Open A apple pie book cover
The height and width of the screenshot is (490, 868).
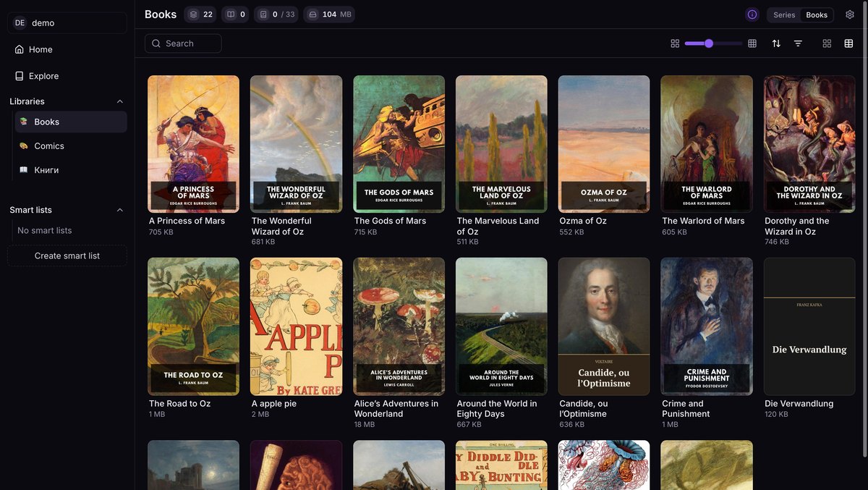[x=296, y=326]
